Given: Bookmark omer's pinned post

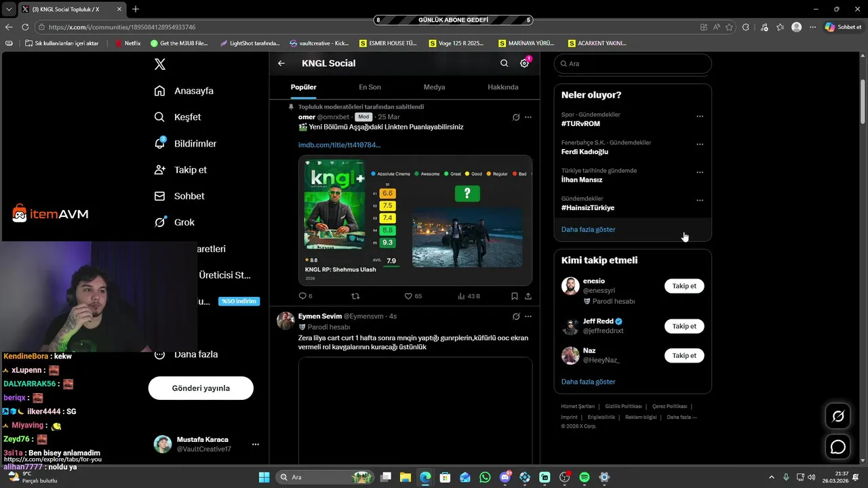Looking at the screenshot, I should (515, 296).
